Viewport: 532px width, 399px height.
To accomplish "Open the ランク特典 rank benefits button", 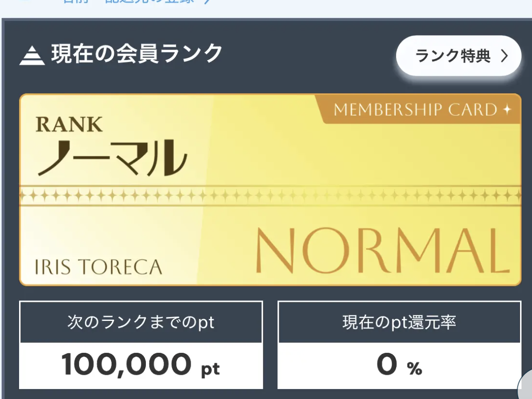I will click(x=458, y=56).
